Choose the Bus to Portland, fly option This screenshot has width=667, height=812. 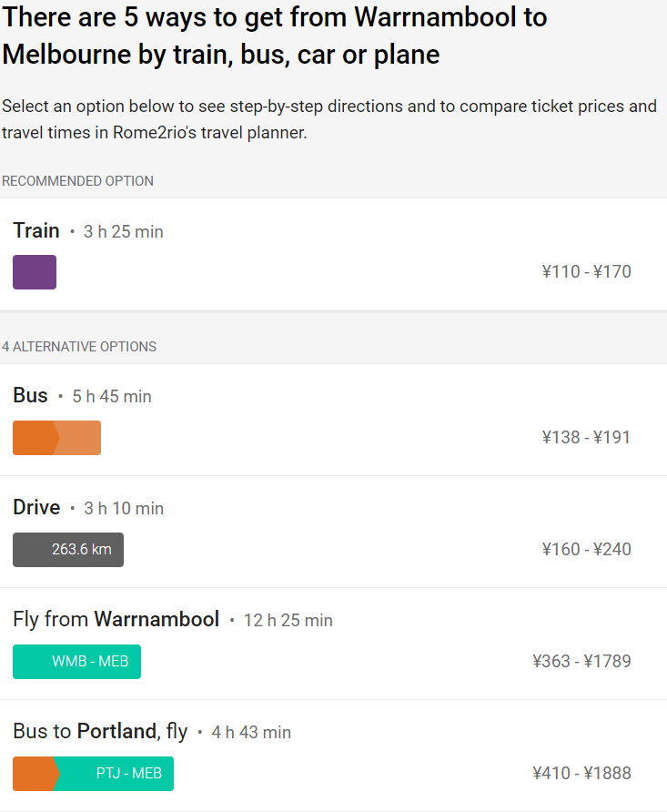[100, 732]
